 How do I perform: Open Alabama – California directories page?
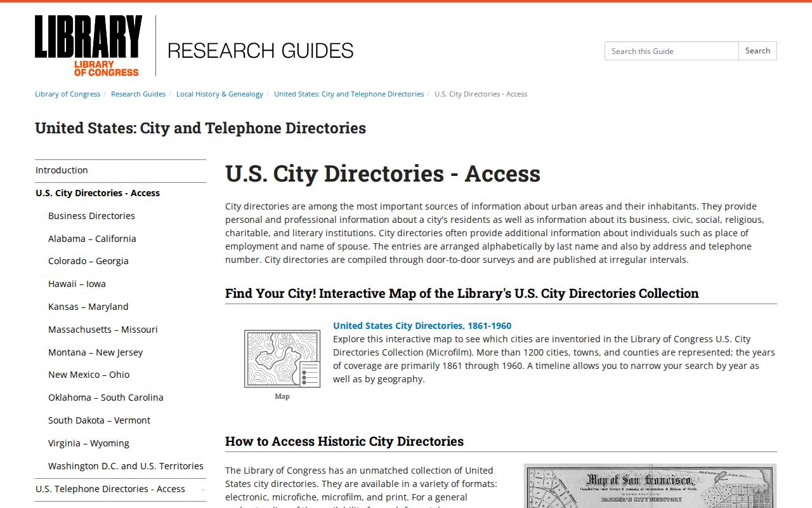[92, 239]
